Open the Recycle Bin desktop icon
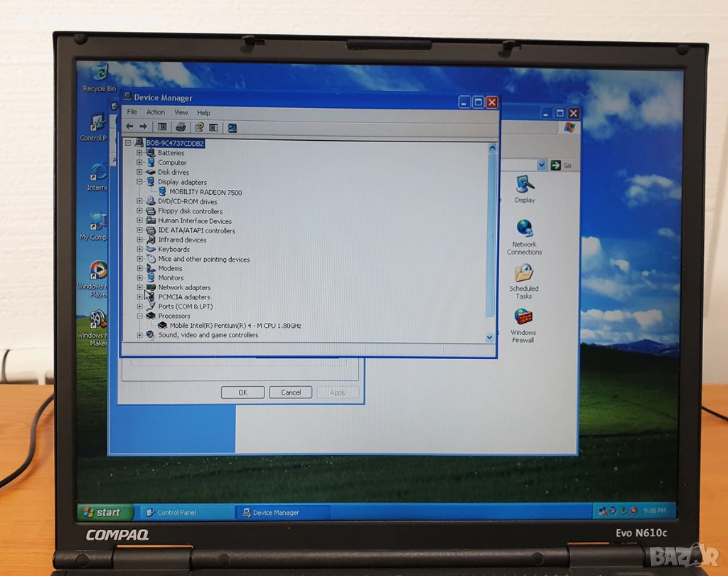This screenshot has height=576, width=728. point(100,73)
